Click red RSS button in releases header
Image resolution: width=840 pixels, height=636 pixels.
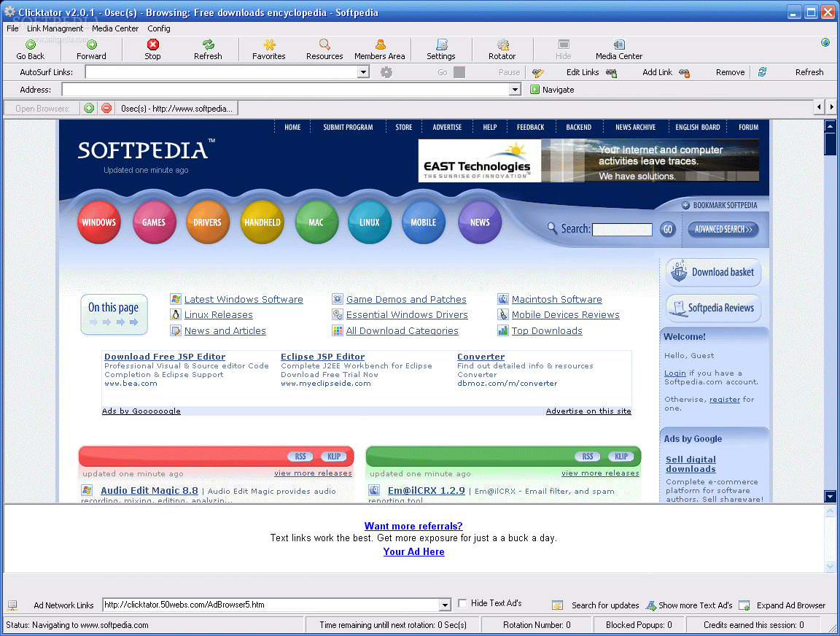click(300, 457)
